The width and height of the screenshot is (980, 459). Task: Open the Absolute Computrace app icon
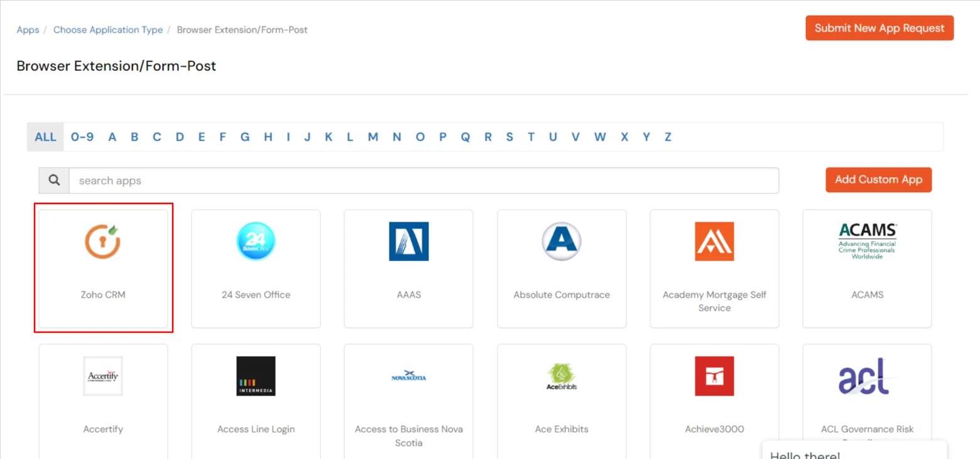[561, 241]
